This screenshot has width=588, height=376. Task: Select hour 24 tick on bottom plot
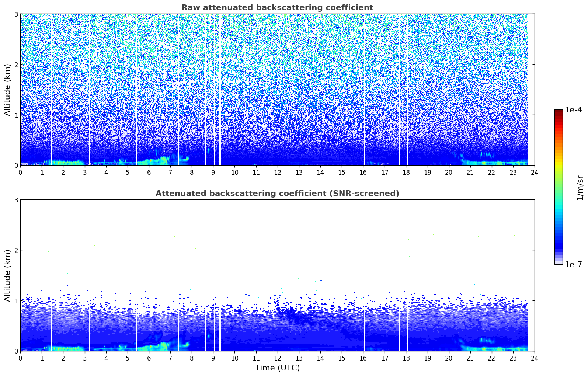click(534, 358)
